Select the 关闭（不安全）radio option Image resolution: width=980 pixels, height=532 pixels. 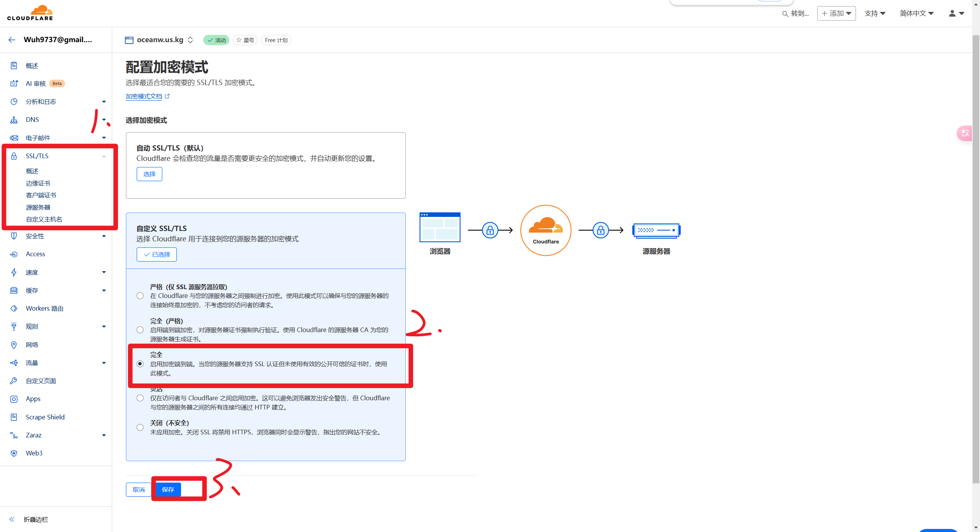[140, 427]
